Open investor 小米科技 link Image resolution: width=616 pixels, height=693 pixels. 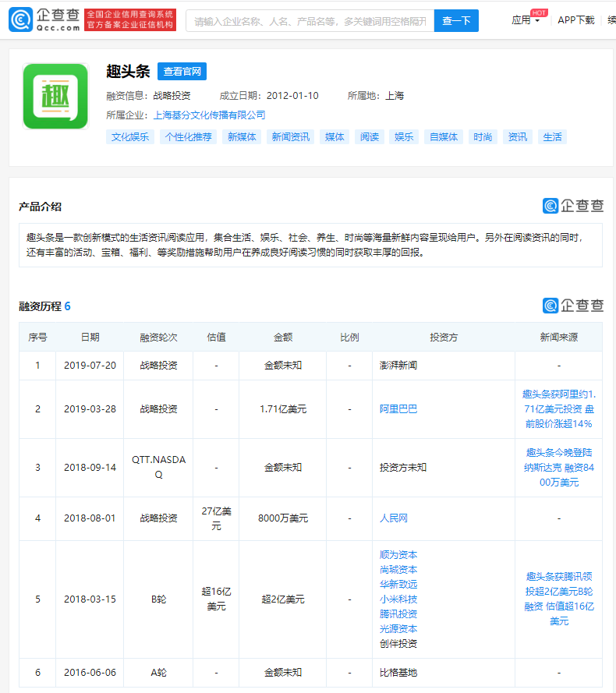398,599
